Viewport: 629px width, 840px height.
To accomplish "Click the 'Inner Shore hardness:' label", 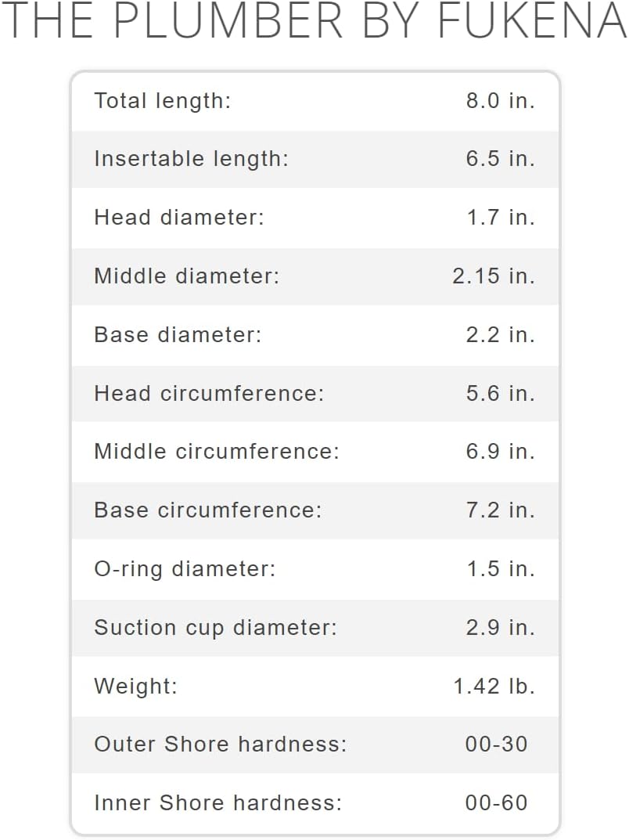I will 217,803.
